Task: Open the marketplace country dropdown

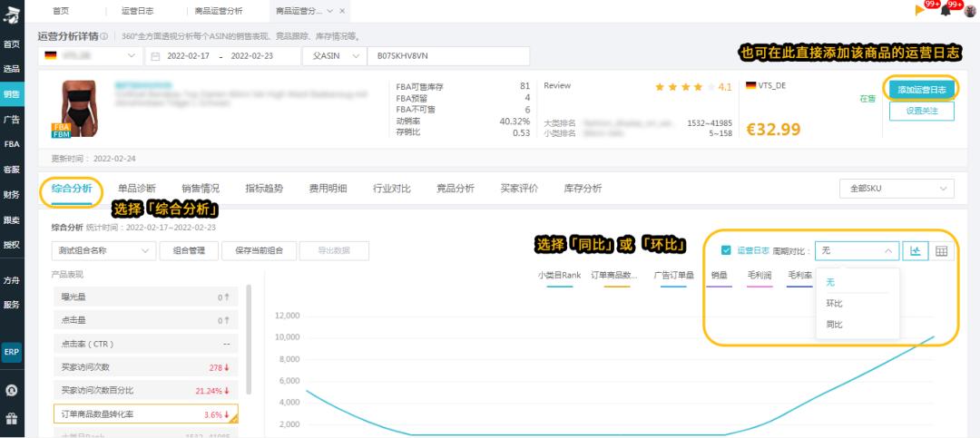Action: pyautogui.click(x=90, y=55)
